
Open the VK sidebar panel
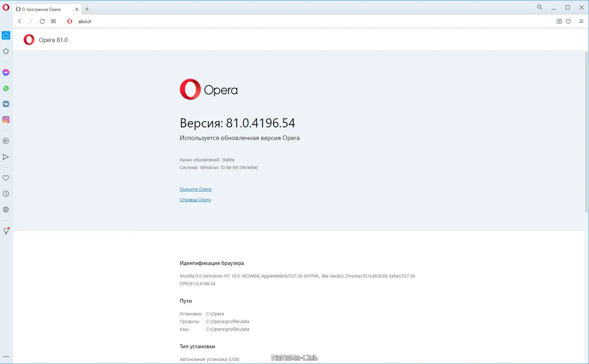tap(6, 104)
